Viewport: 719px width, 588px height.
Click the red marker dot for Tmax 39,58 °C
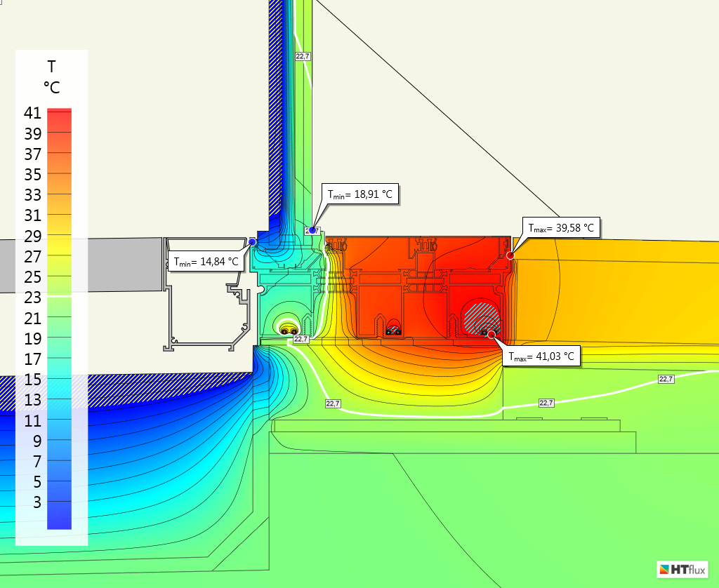point(510,255)
